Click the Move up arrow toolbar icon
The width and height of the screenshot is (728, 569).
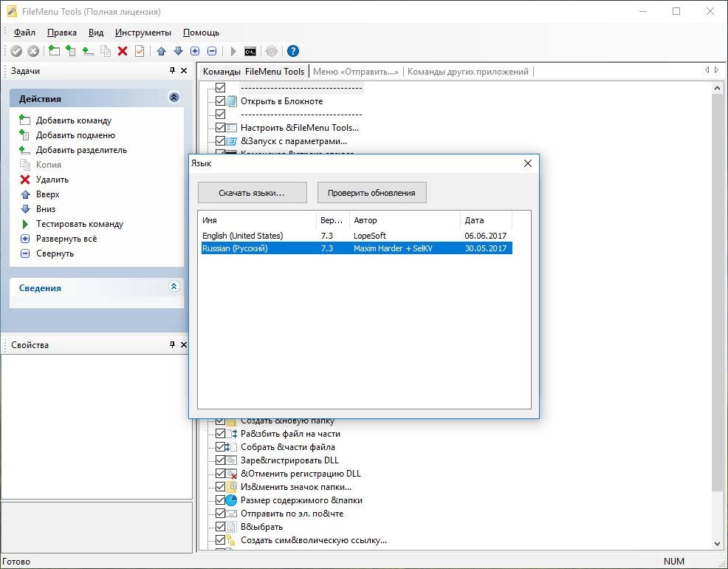click(x=161, y=51)
